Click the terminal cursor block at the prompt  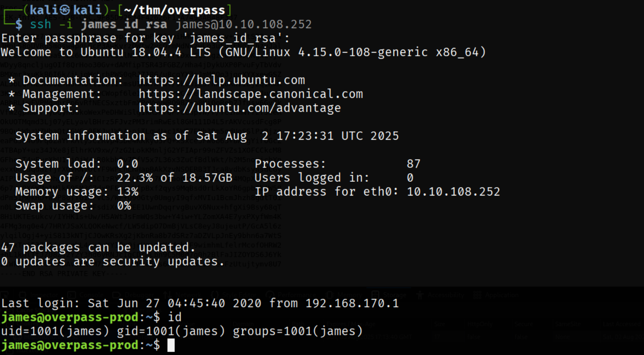(171, 345)
